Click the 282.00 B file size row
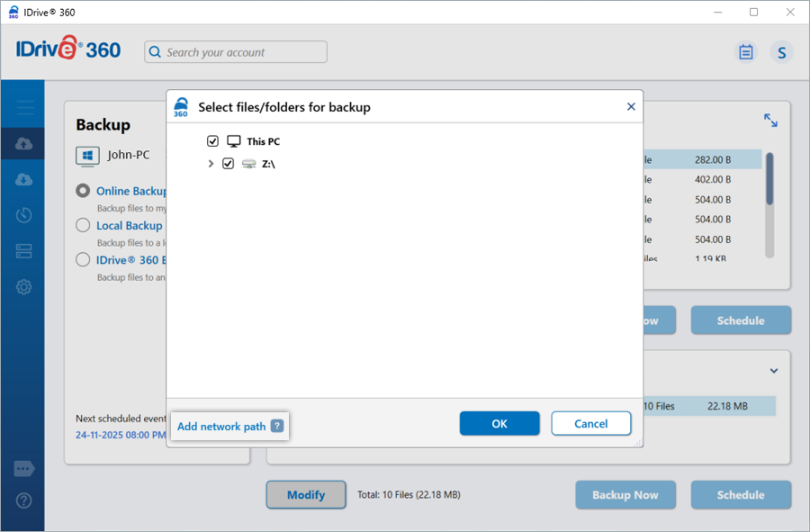 (x=703, y=159)
